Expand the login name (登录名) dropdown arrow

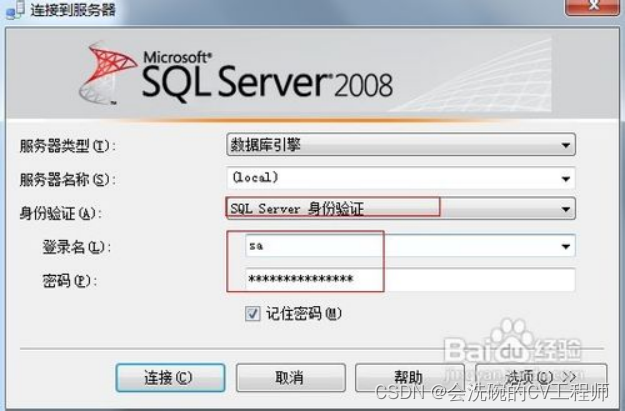pos(566,246)
